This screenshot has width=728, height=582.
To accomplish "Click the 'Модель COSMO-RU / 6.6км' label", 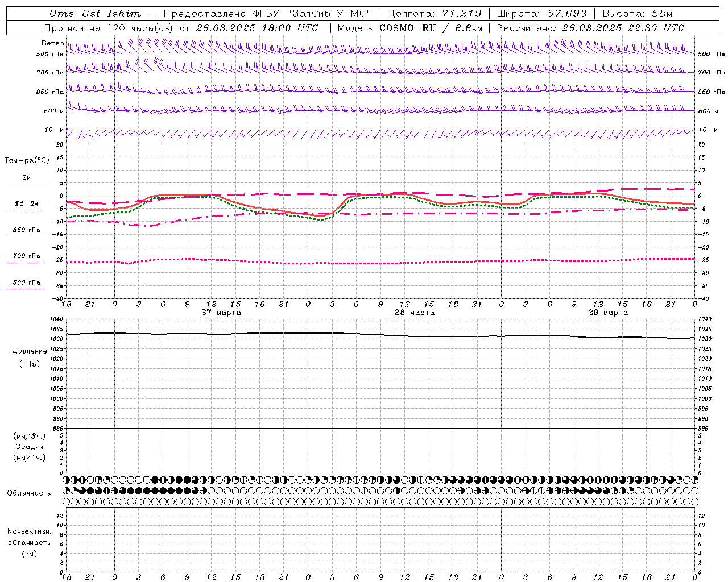I will point(409,28).
